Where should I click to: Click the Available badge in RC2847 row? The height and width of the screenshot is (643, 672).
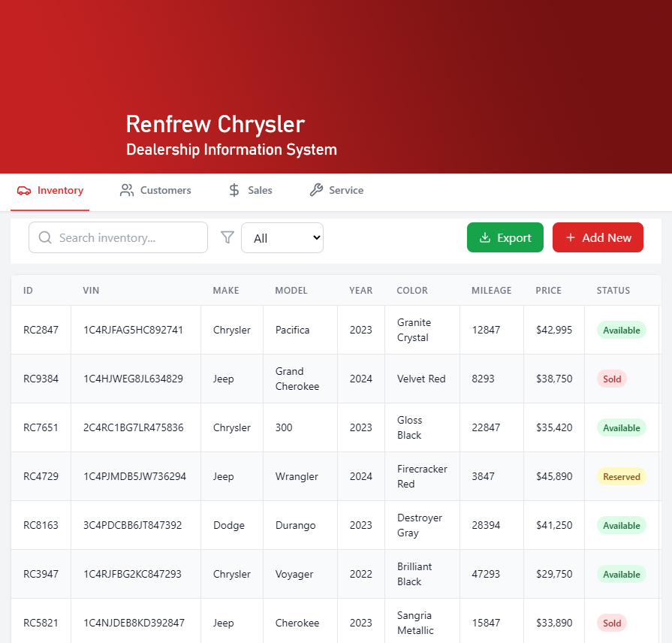point(622,330)
